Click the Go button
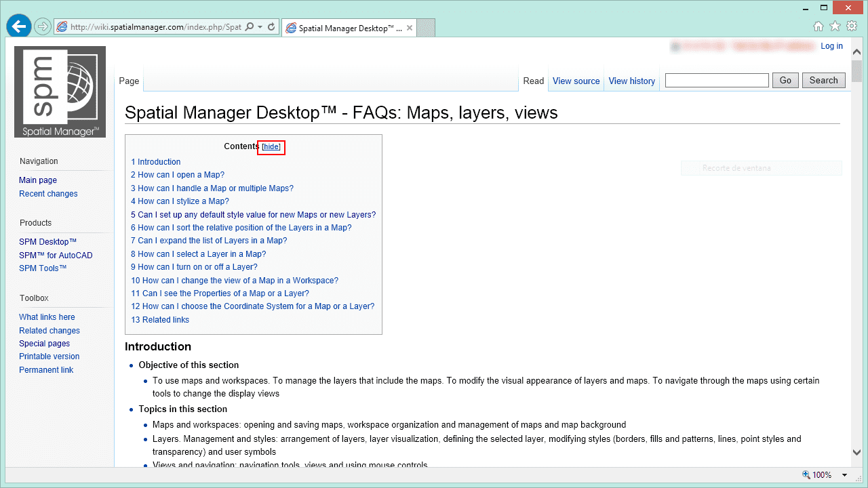This screenshot has height=488, width=868. pos(785,80)
